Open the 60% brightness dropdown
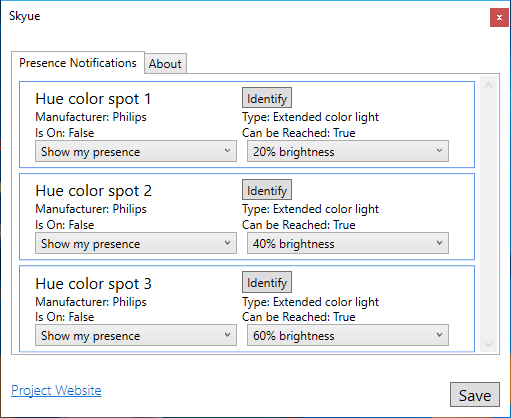This screenshot has height=418, width=511. tap(348, 335)
